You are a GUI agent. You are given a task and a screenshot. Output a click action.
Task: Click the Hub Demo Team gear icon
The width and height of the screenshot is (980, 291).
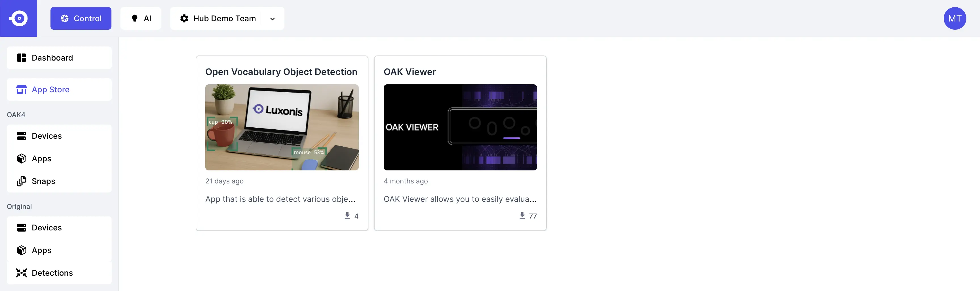[184, 18]
